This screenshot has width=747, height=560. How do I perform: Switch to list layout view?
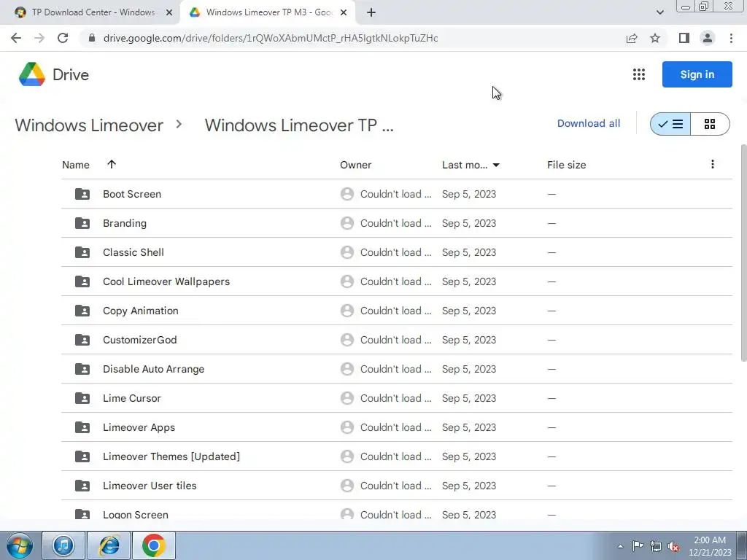pos(670,124)
